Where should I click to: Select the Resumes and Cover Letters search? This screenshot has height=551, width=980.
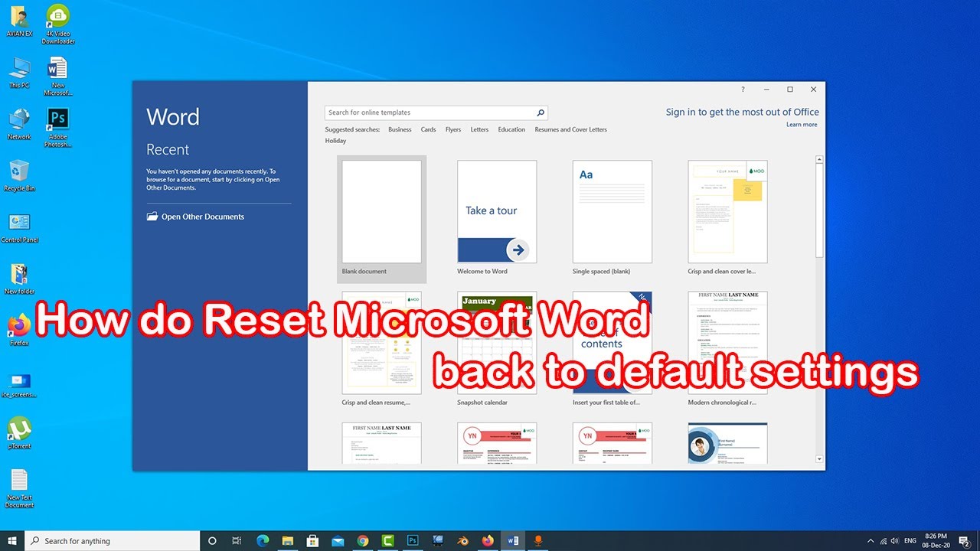570,129
